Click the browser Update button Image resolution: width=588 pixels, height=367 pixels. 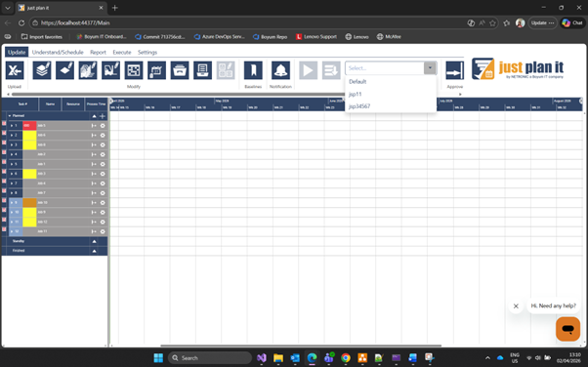[x=542, y=22]
